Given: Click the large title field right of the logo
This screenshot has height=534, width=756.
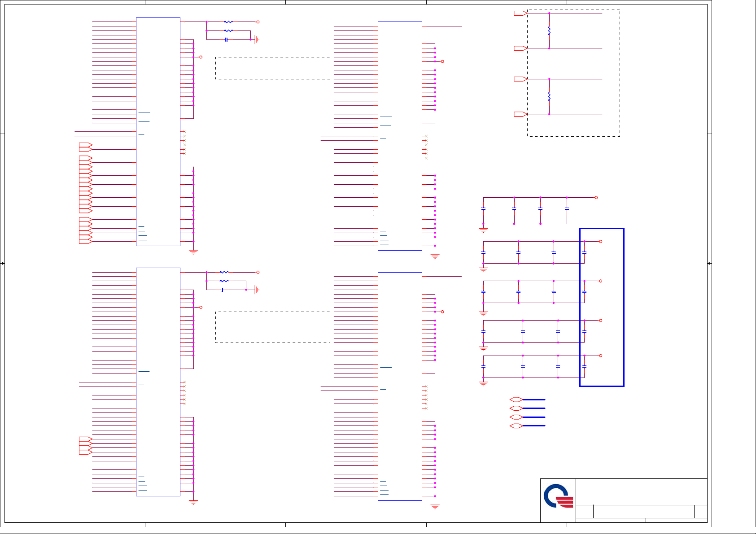Looking at the screenshot, I should [x=642, y=492].
